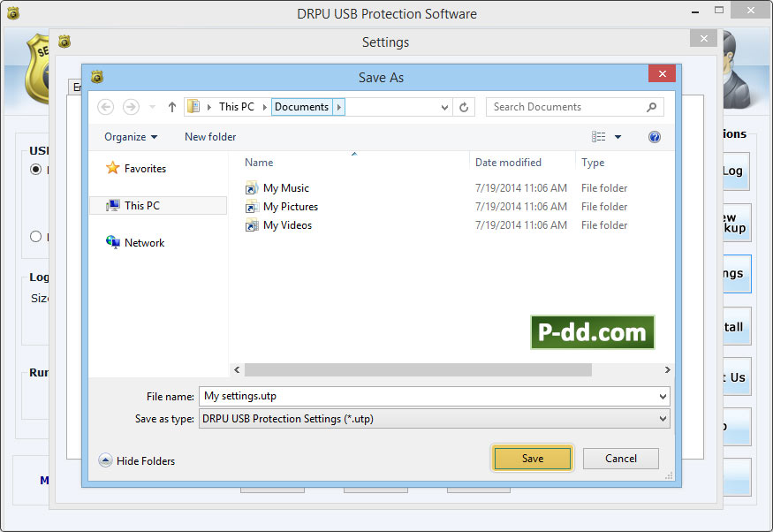Click the Save button
Image resolution: width=773 pixels, height=532 pixels.
pyautogui.click(x=533, y=459)
